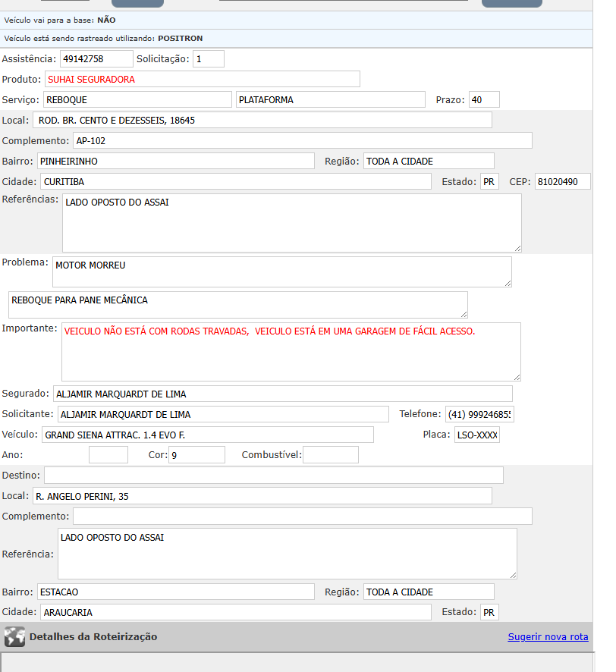Click the Serviço field showing REBOQUE
Image resolution: width=616 pixels, height=672 pixels.
(x=137, y=99)
